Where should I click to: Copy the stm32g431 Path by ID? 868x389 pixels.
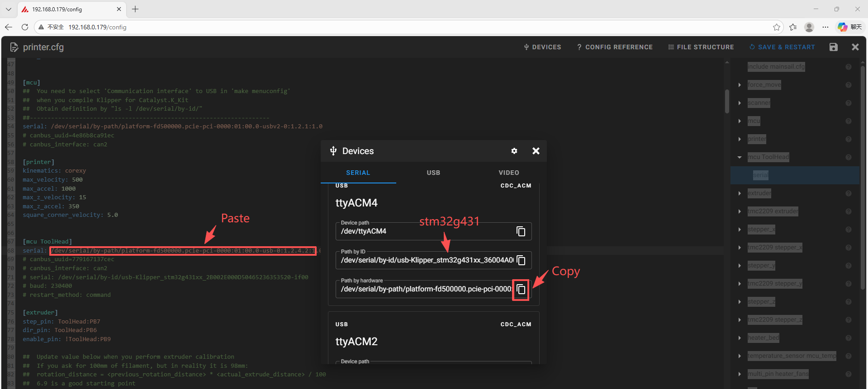[x=521, y=260]
